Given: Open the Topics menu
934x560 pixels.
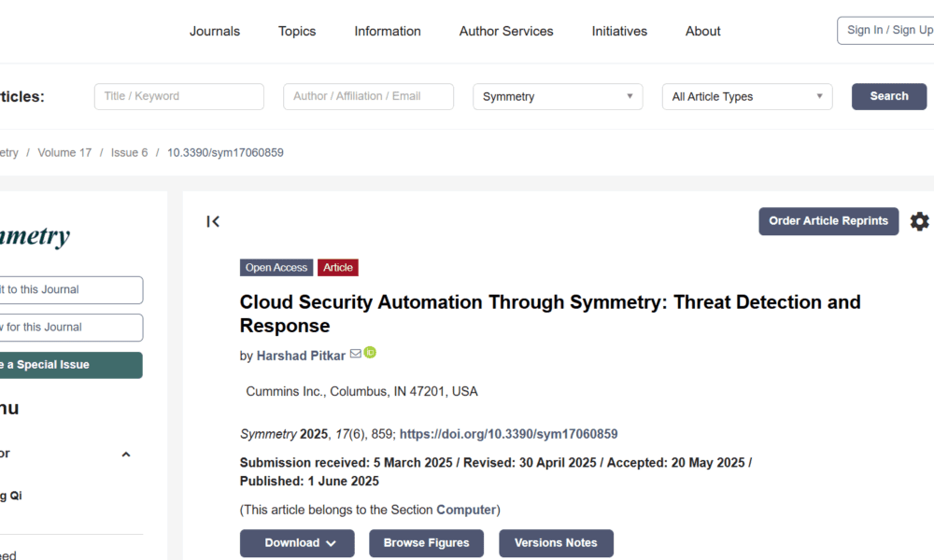Looking at the screenshot, I should [x=297, y=31].
